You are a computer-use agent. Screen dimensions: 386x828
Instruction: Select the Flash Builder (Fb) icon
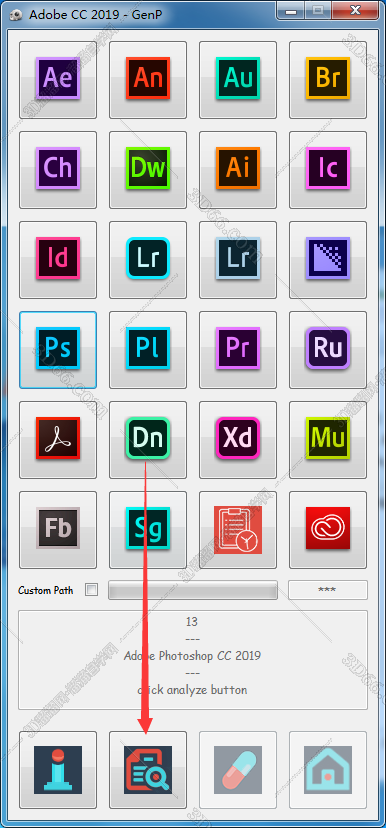tap(58, 530)
